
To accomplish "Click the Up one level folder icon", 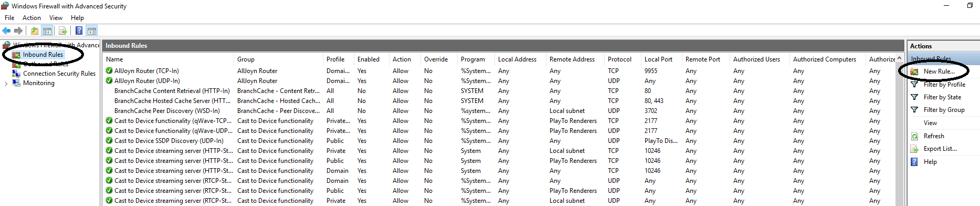I will click(x=34, y=30).
